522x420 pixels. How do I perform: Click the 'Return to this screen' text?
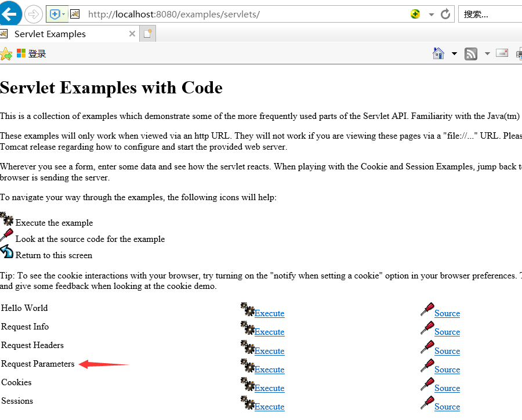click(54, 255)
